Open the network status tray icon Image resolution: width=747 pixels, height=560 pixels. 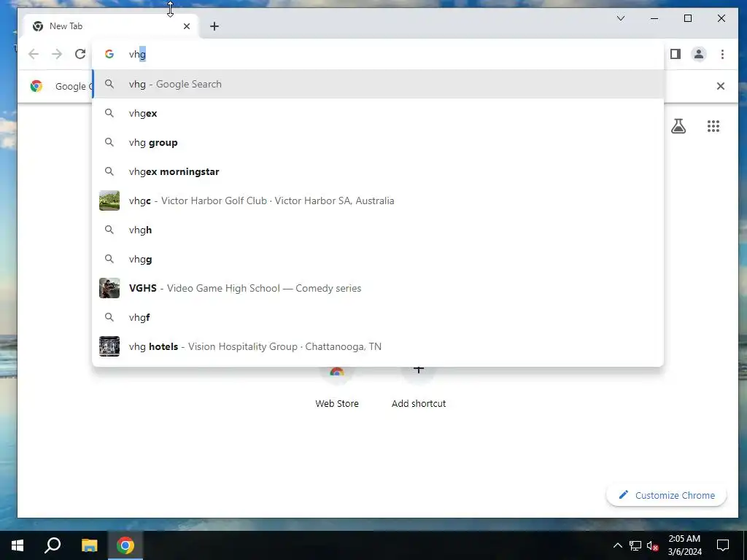635,545
